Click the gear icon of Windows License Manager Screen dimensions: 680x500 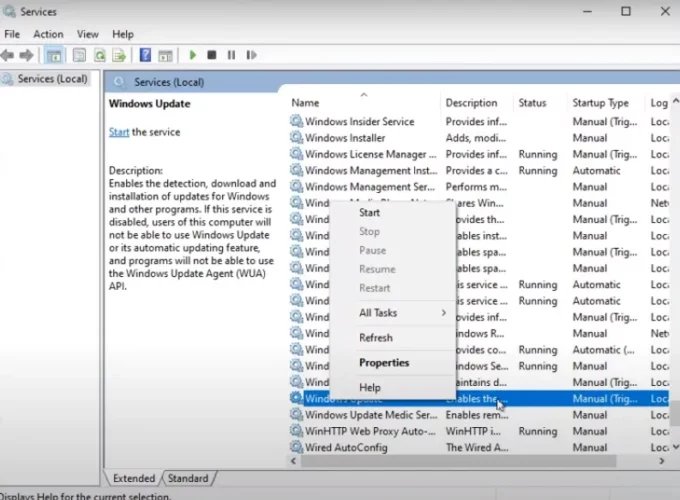[x=296, y=154]
